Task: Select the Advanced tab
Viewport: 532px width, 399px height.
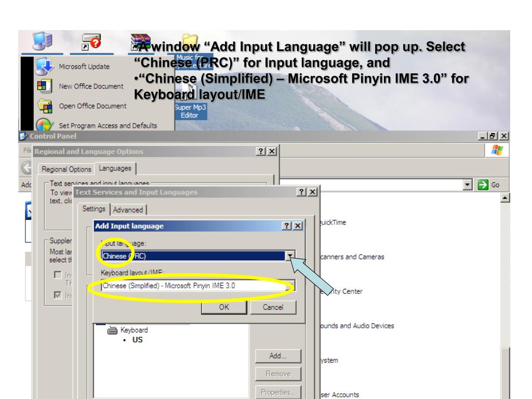Action: click(128, 210)
